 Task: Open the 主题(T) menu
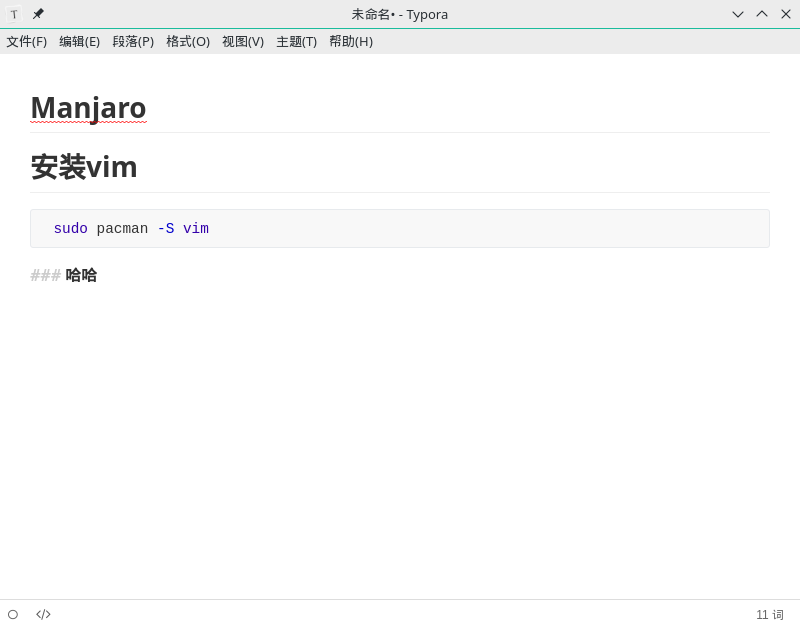coord(296,41)
